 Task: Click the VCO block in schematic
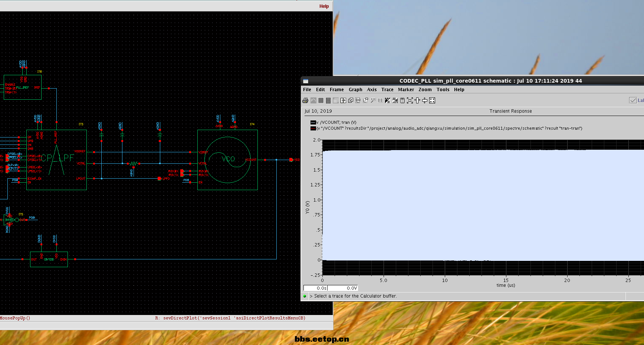point(227,160)
